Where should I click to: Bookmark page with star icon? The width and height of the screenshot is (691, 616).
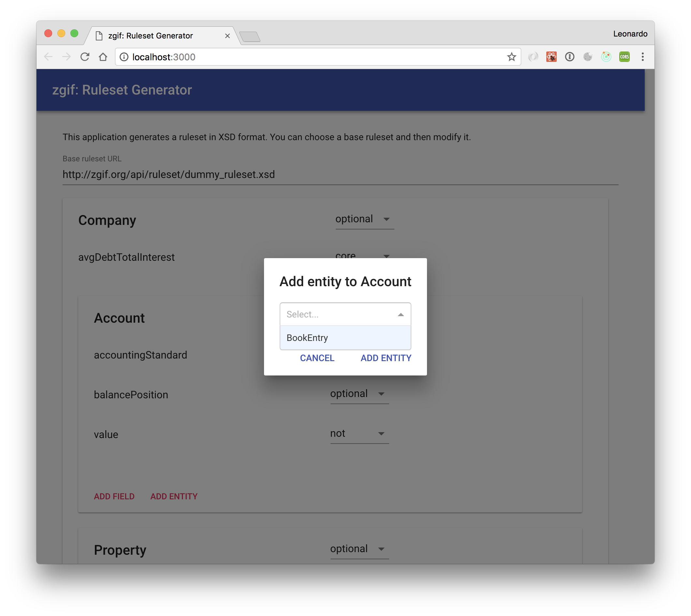(511, 57)
